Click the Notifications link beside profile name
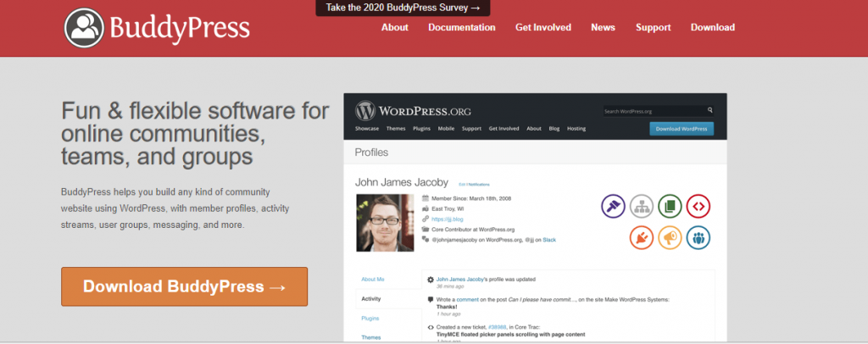 pos(479,184)
